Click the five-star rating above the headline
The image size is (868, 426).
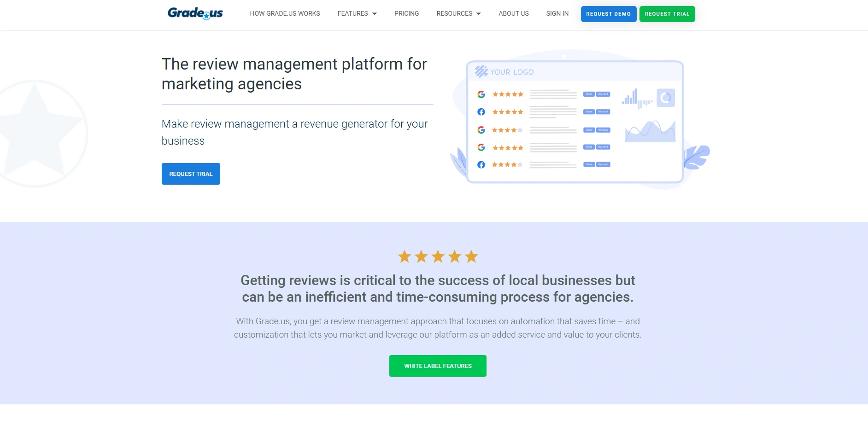[x=437, y=256]
